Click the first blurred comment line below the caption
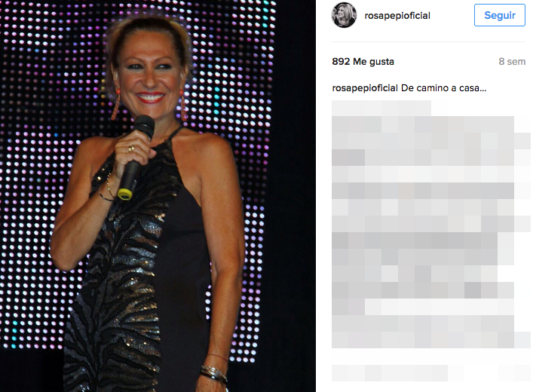 pyautogui.click(x=381, y=108)
